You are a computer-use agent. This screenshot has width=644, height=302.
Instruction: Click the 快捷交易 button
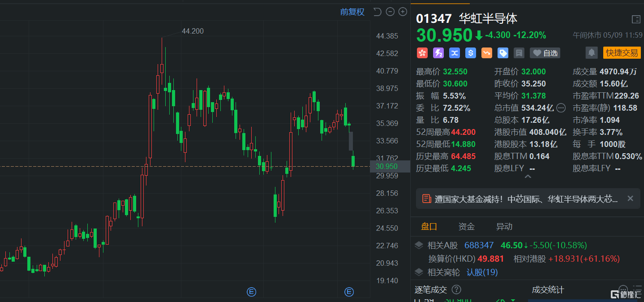click(x=622, y=53)
